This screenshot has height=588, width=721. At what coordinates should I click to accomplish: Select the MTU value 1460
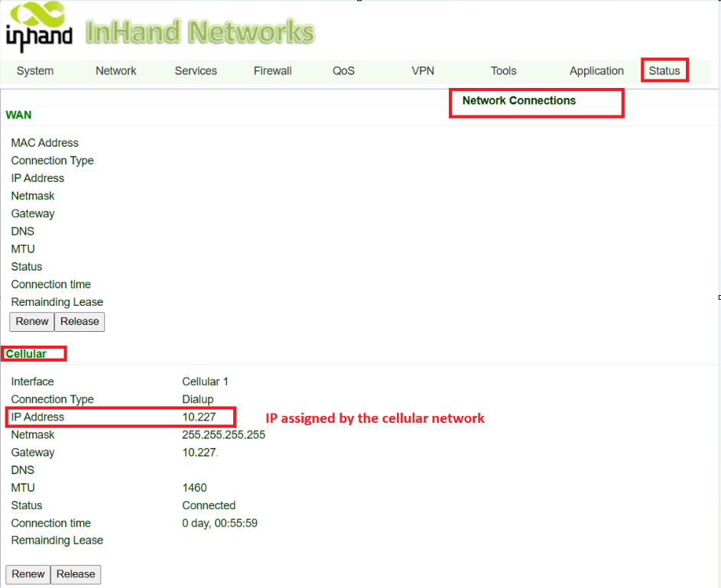194,487
